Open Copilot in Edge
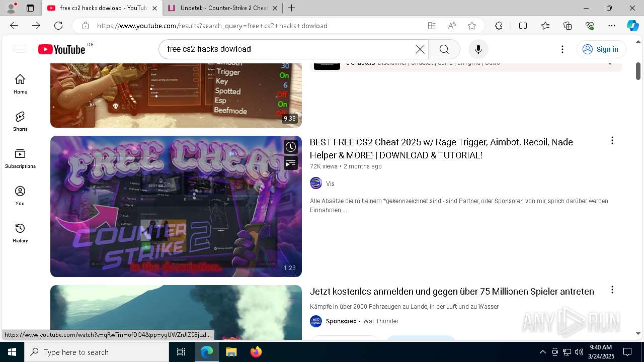The width and height of the screenshot is (644, 362). 632,26
